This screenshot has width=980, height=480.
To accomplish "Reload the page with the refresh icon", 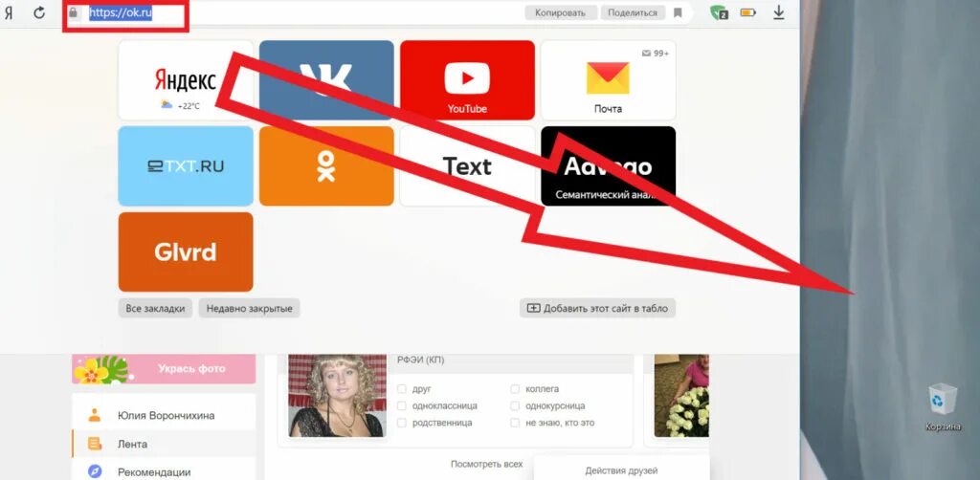I will point(39,12).
